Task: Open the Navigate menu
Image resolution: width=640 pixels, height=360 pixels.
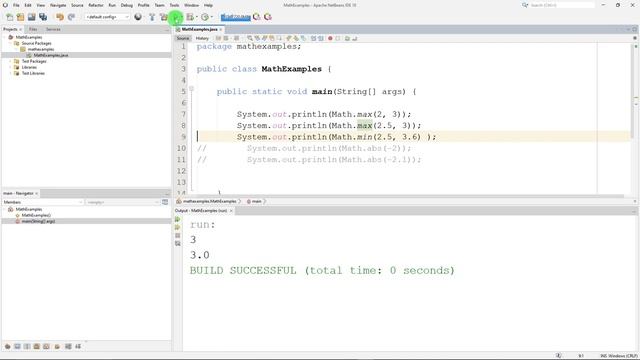Action: [x=58, y=5]
